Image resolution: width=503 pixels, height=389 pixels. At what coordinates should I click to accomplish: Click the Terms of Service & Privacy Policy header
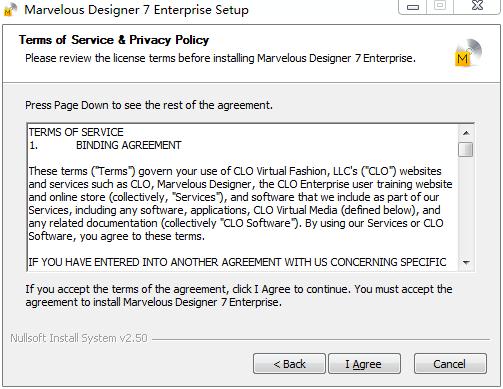click(x=114, y=40)
